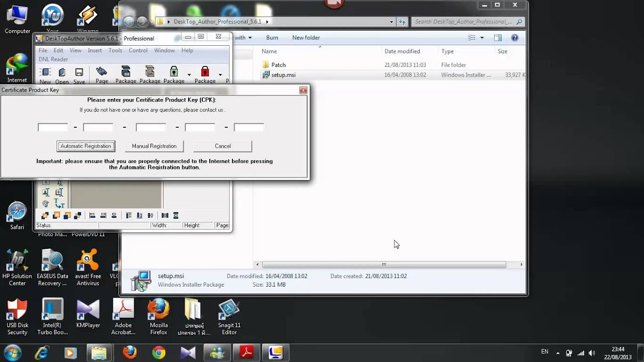Click the Package EXE toolbar icon
Viewport: 644px width, 362px height.
(126, 72)
